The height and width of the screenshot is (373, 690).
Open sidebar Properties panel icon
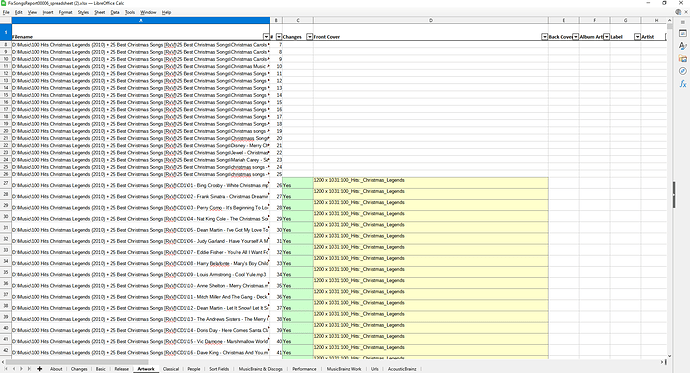coord(683,33)
